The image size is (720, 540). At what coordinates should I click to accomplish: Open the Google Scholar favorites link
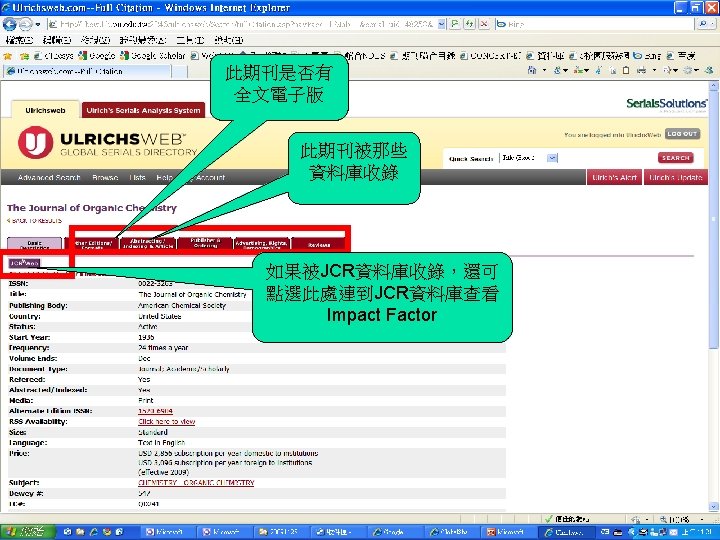[x=152, y=56]
